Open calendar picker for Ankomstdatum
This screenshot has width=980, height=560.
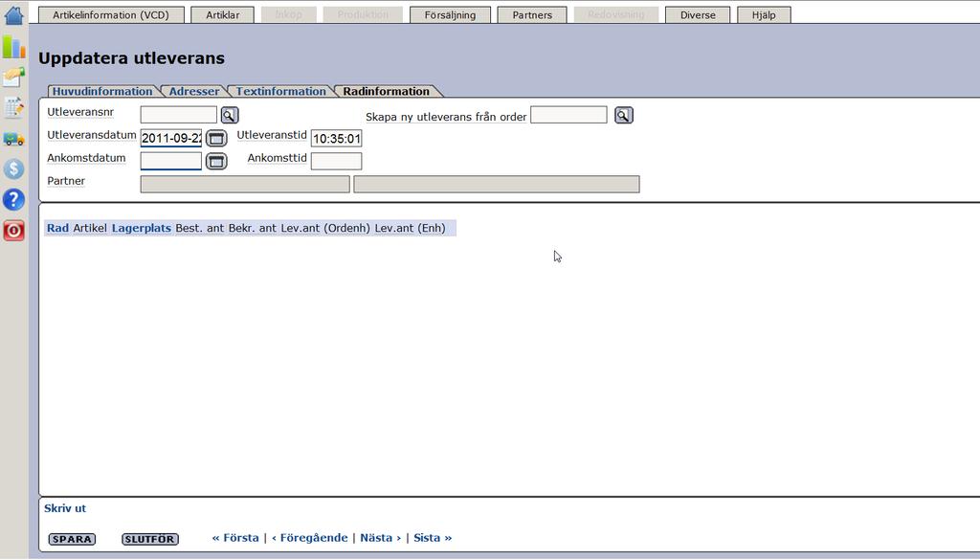(x=216, y=161)
